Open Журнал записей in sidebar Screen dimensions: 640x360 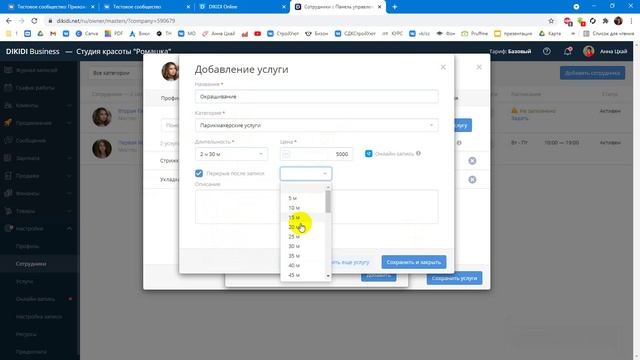pos(36,70)
